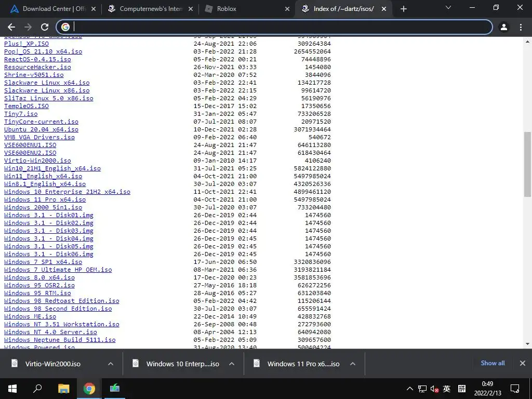
Task: Open the tab search chevron
Action: coord(448,7)
